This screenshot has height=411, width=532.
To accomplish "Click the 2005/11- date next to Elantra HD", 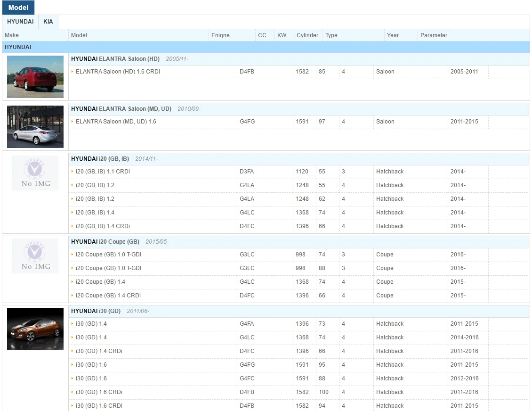I will [x=177, y=59].
